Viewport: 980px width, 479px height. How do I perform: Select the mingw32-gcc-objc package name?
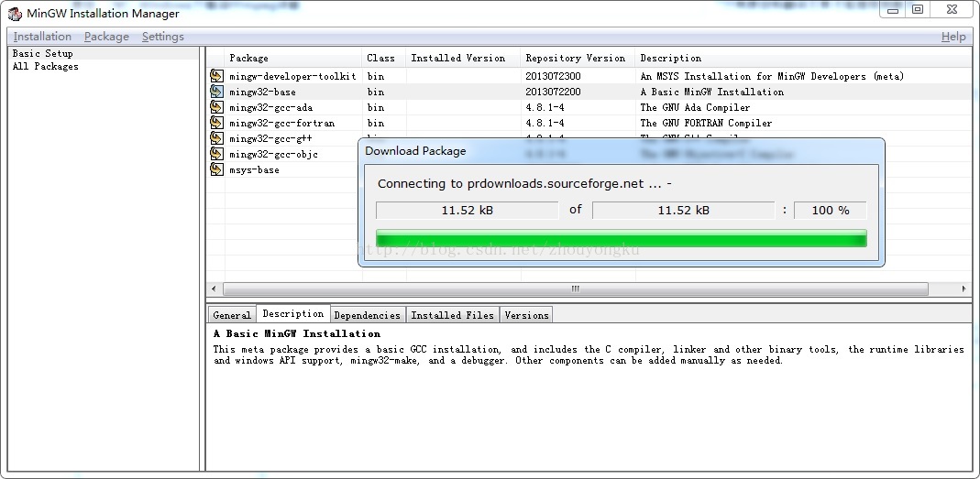point(273,154)
